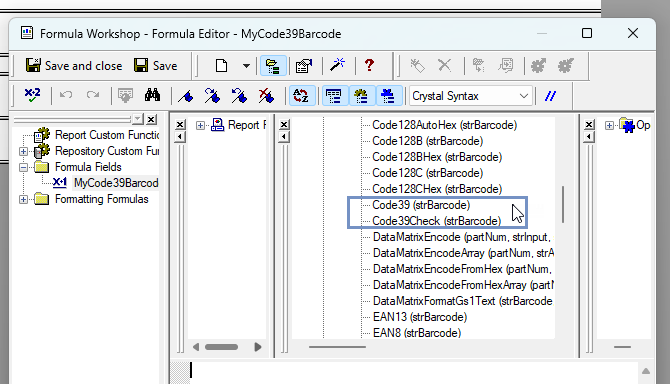Image resolution: width=670 pixels, height=384 pixels.
Task: Click the Save and close button
Action: tap(74, 66)
